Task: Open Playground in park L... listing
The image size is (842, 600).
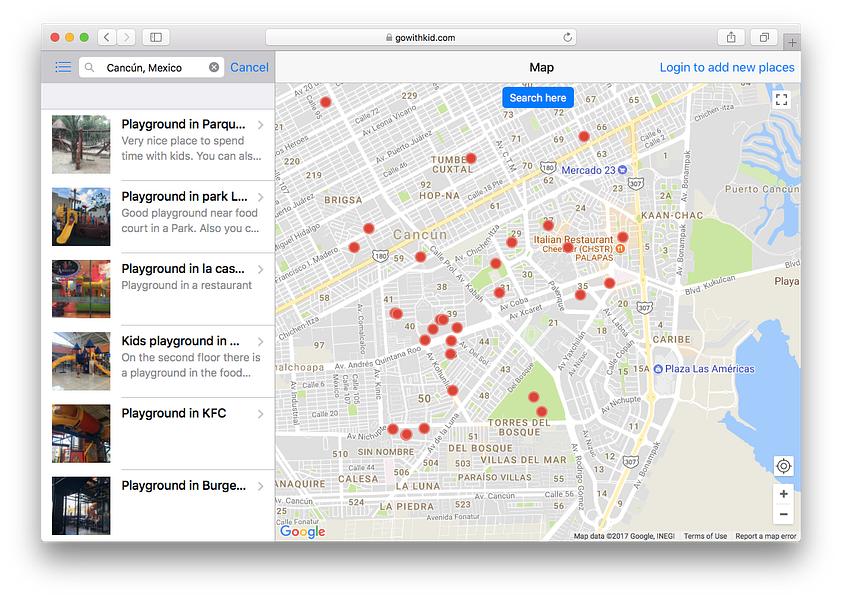Action: [x=158, y=216]
